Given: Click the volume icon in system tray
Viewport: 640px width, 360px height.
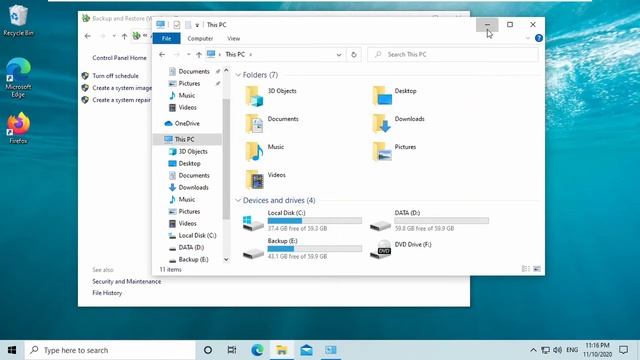Looking at the screenshot, I should click(x=558, y=350).
